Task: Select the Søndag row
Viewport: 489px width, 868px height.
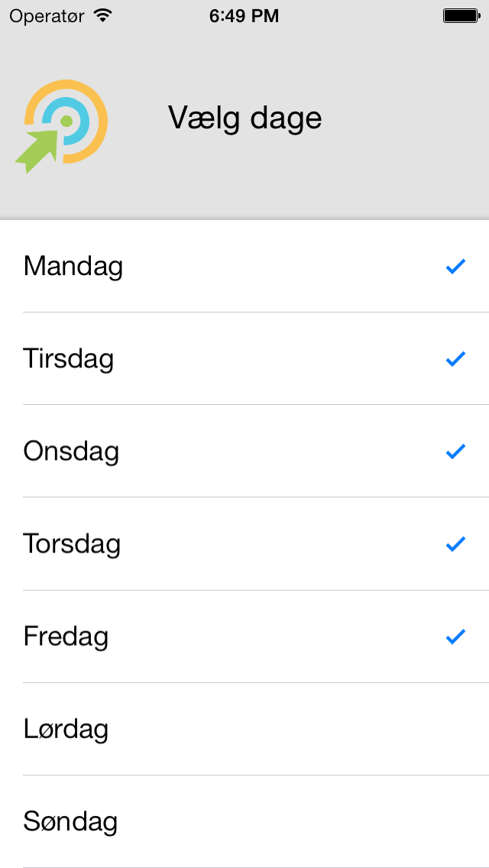Action: click(x=244, y=821)
